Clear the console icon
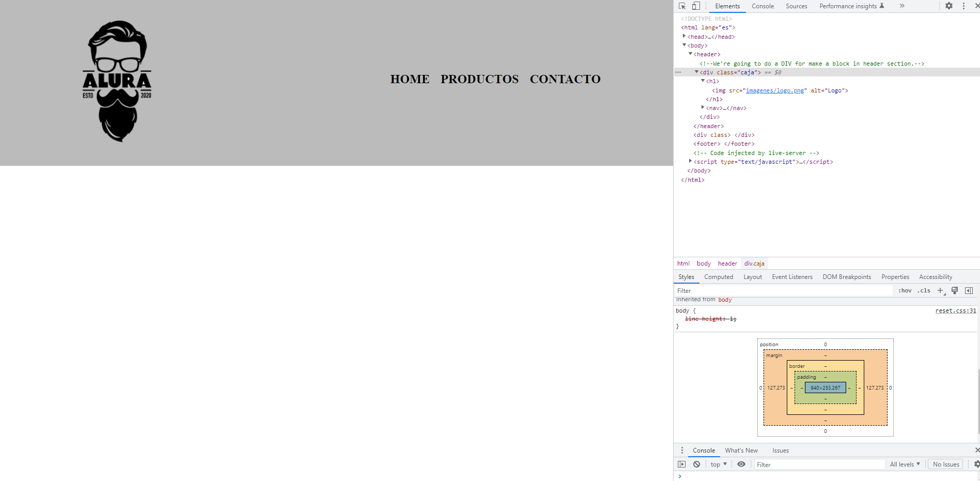 tap(696, 464)
